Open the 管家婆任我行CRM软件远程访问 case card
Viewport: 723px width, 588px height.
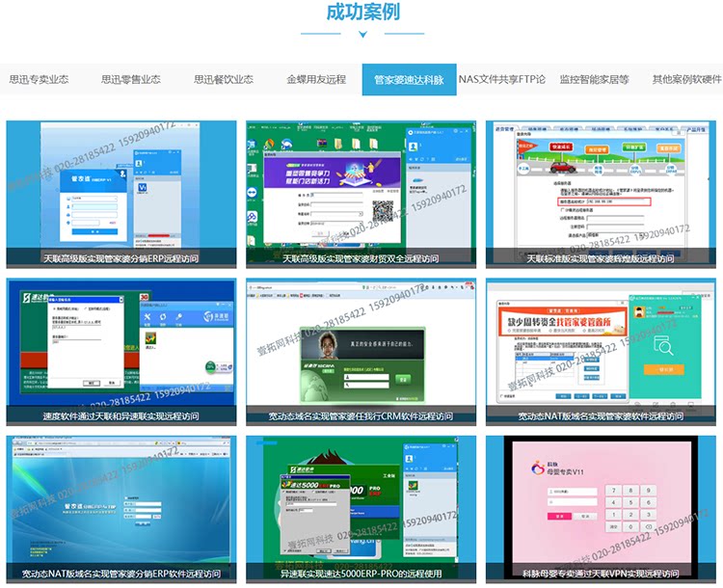(361, 352)
